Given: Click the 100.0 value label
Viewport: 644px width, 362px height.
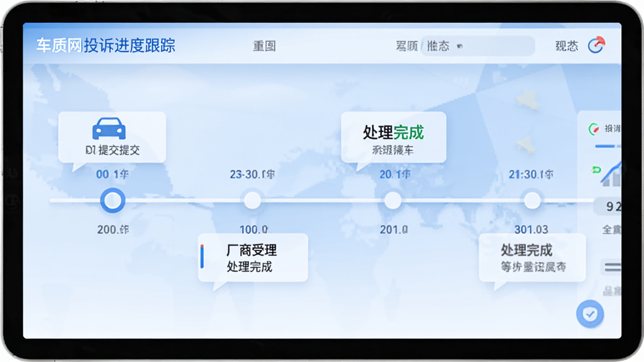Looking at the screenshot, I should [253, 229].
